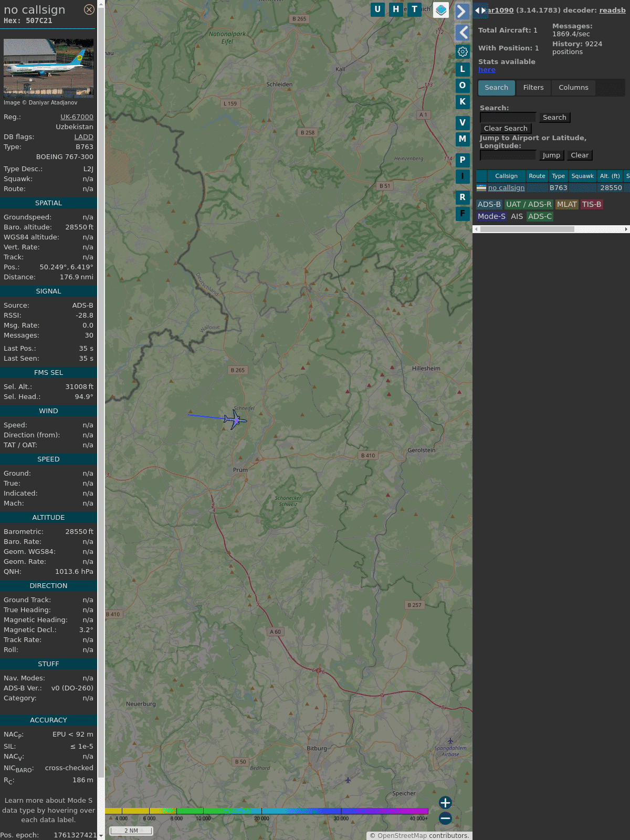Toggle the AIS source legend filter
Viewport: 630px width, 840px height.
coord(517,217)
